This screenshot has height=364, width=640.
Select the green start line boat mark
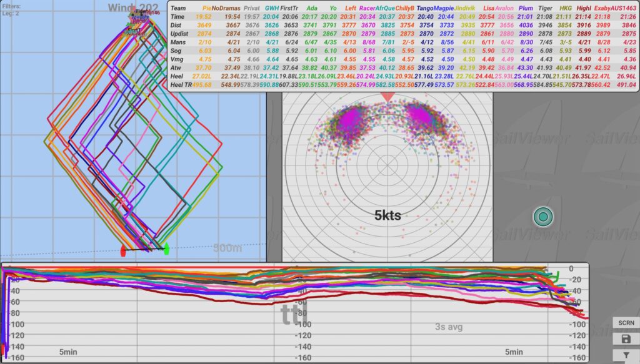click(166, 248)
